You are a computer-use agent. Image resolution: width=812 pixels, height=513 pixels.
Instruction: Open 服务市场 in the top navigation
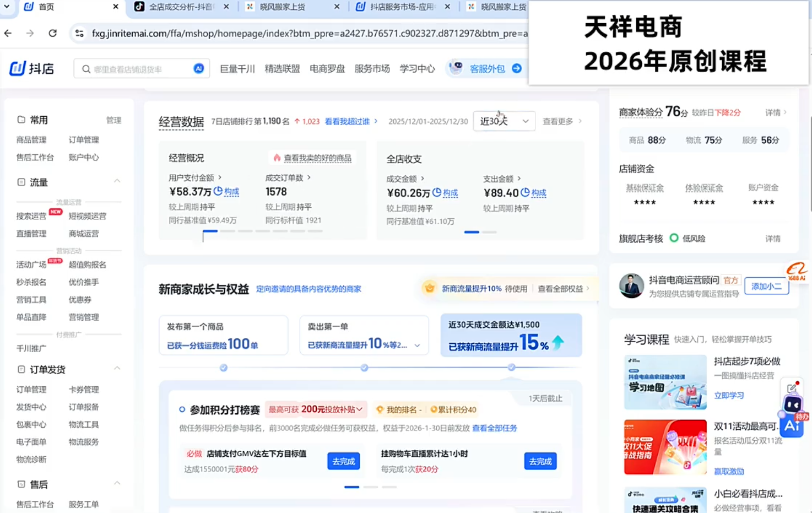[372, 68]
